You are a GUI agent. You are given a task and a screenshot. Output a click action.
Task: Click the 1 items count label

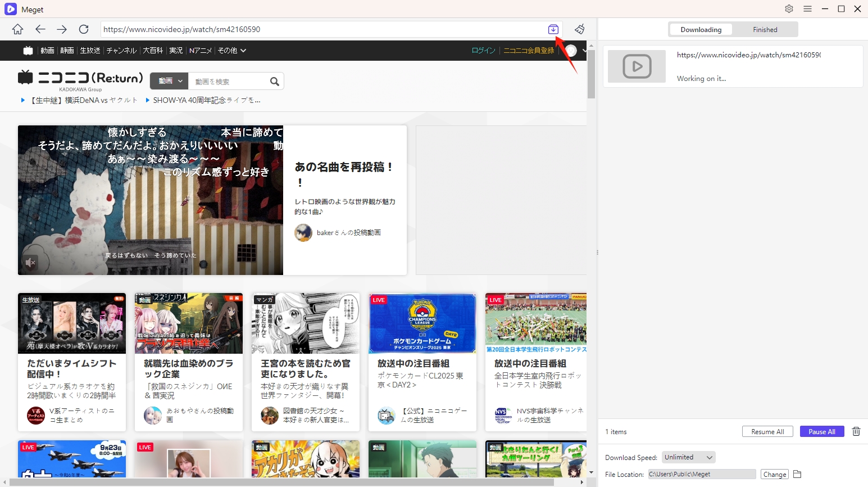click(616, 432)
